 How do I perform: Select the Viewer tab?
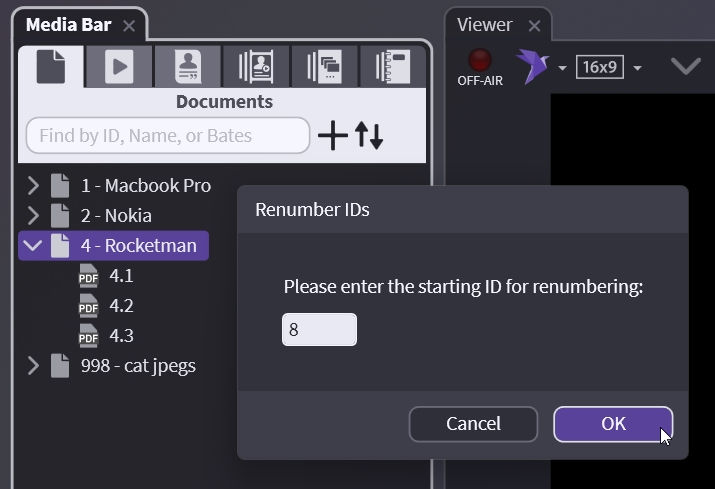(484, 25)
